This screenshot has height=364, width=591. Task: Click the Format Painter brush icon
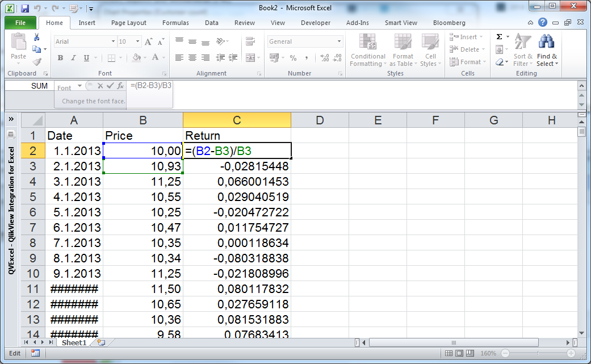pos(37,62)
